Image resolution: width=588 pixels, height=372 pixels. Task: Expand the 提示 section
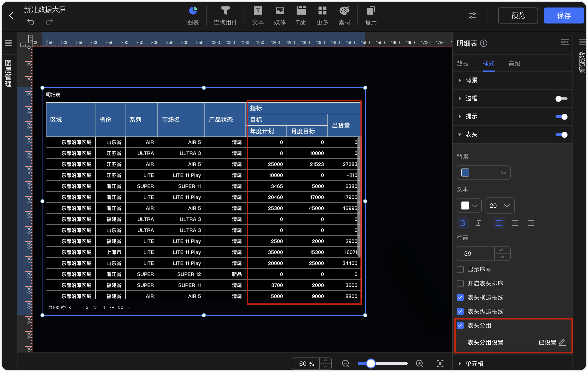pos(460,116)
